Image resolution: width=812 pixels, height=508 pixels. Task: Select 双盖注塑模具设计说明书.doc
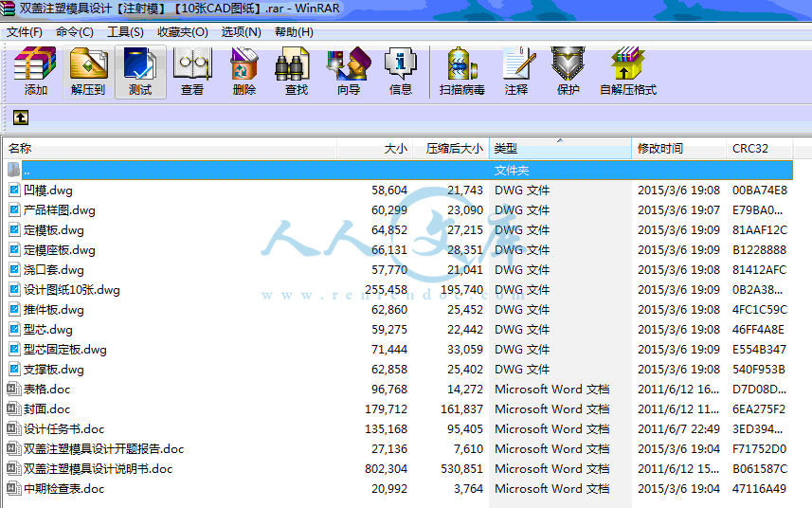(x=98, y=468)
